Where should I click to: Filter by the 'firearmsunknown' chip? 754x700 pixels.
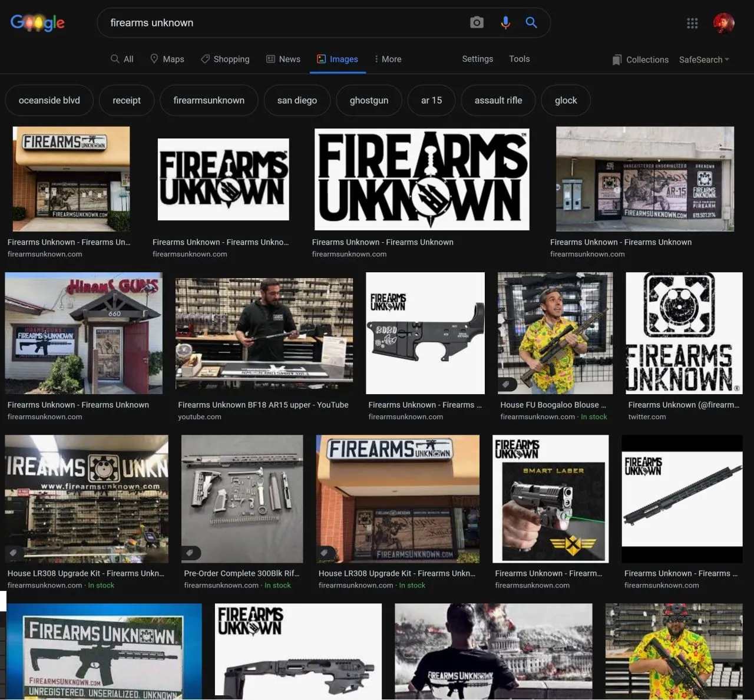pos(209,100)
